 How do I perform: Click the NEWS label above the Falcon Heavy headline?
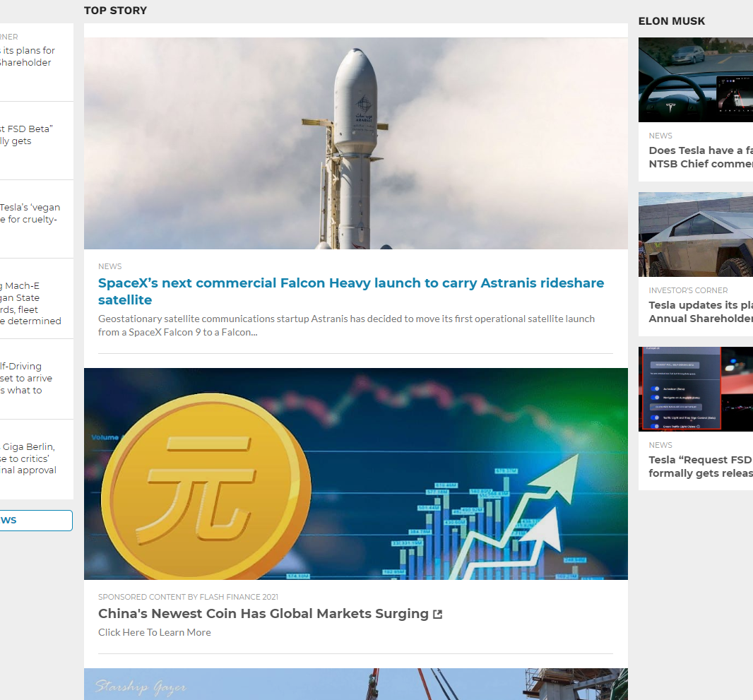tap(110, 266)
